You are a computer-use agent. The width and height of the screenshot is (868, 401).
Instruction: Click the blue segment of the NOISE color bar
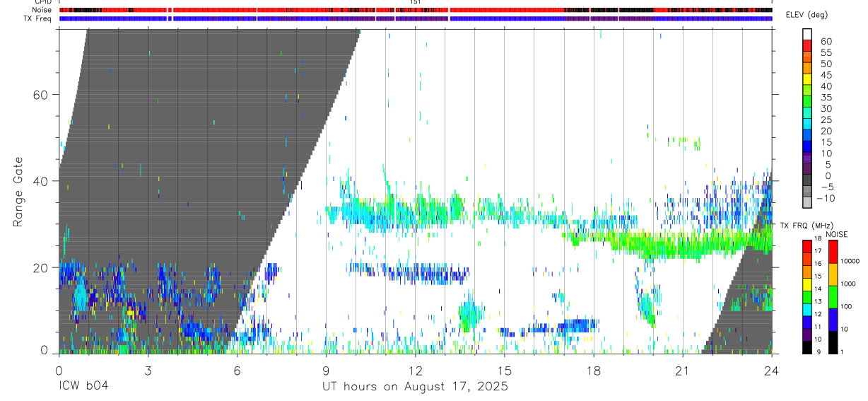(x=833, y=319)
